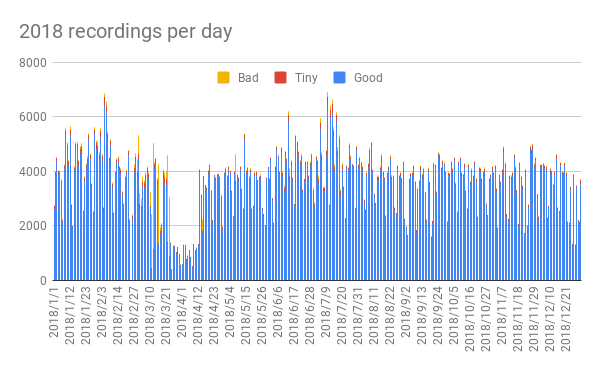The image size is (600, 371).
Task: Click the 8000 y-axis label
Action: pos(33,63)
